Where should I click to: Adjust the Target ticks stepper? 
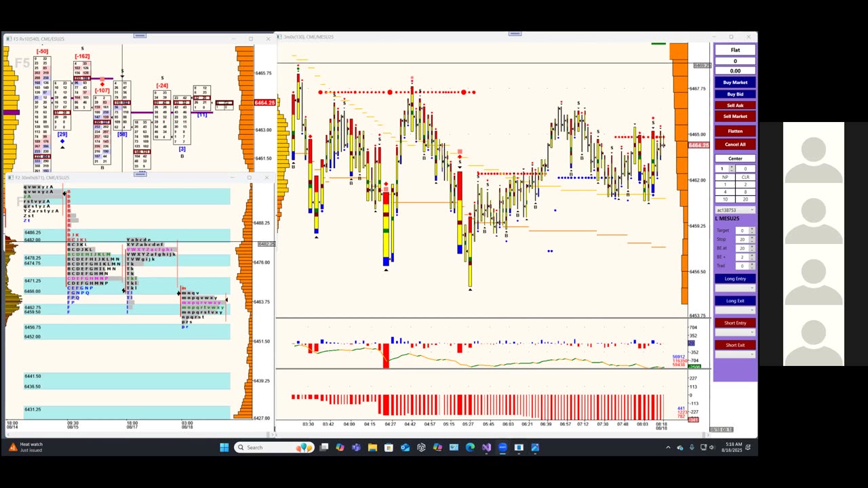coord(752,230)
